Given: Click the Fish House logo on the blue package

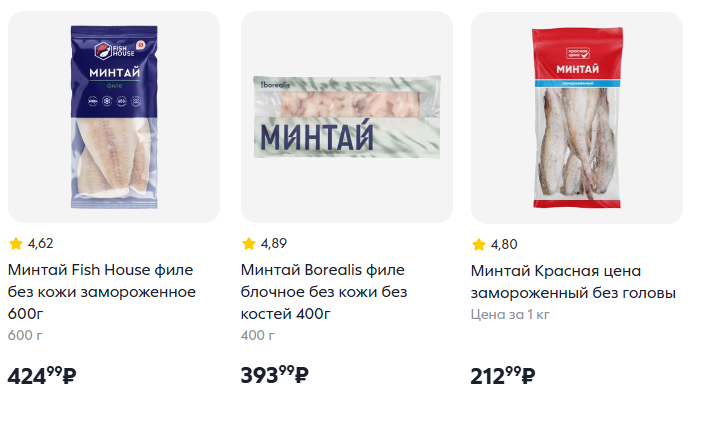Looking at the screenshot, I should coord(114,50).
